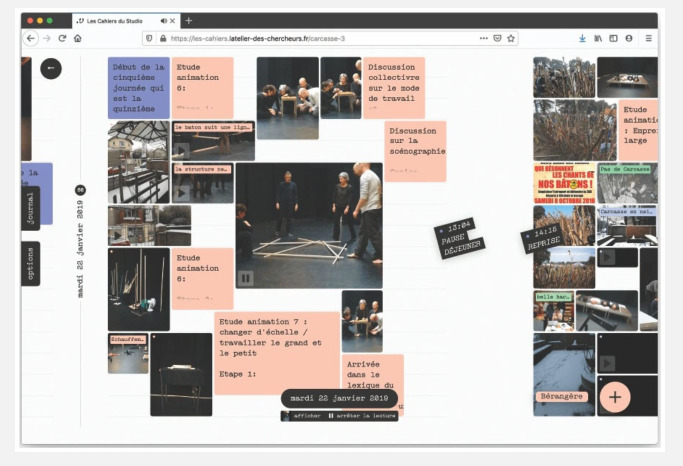Click the black round back arrow button

pyautogui.click(x=51, y=68)
